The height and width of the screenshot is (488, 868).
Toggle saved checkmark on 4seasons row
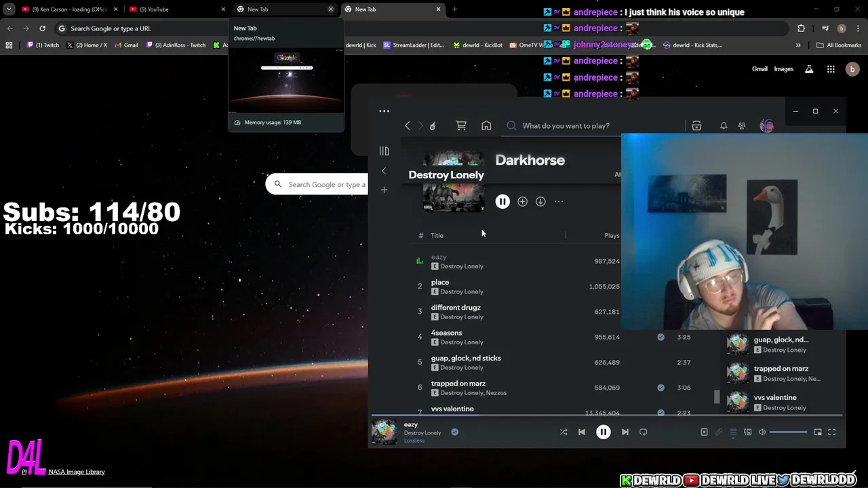pyautogui.click(x=660, y=337)
